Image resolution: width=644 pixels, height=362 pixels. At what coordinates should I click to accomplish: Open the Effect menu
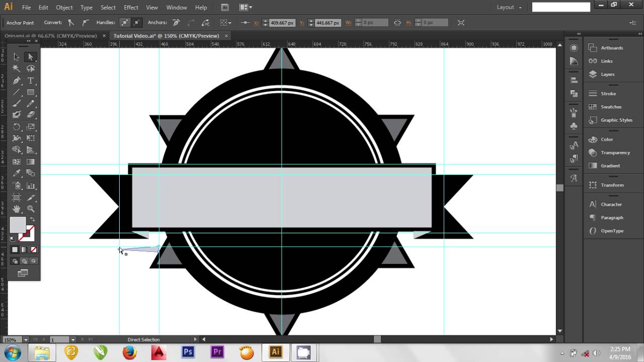tap(131, 8)
